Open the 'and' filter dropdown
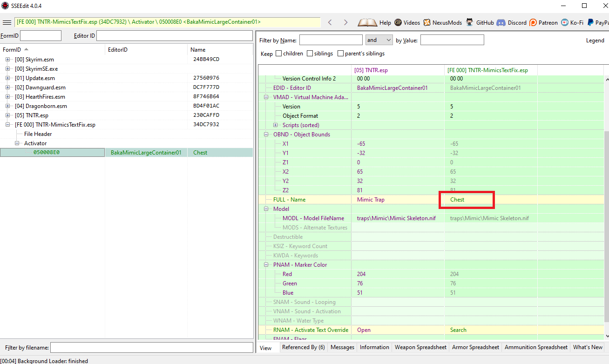The image size is (609, 364). pos(379,40)
